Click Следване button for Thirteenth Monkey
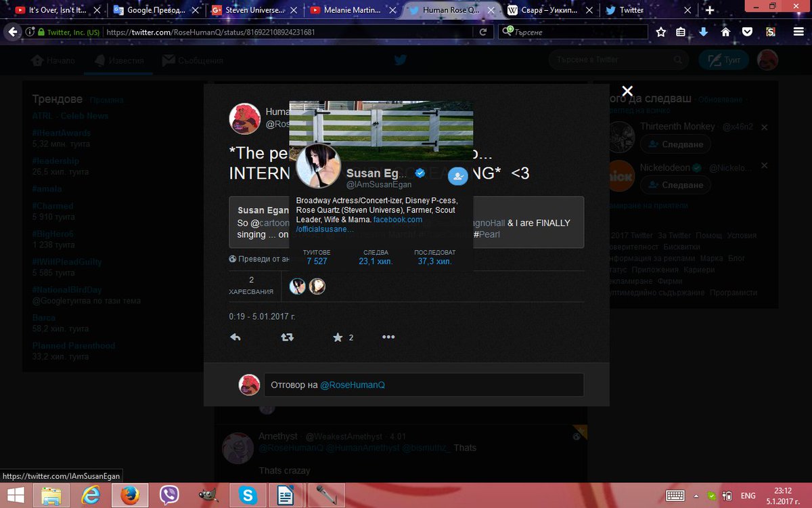This screenshot has width=812, height=508. click(675, 144)
